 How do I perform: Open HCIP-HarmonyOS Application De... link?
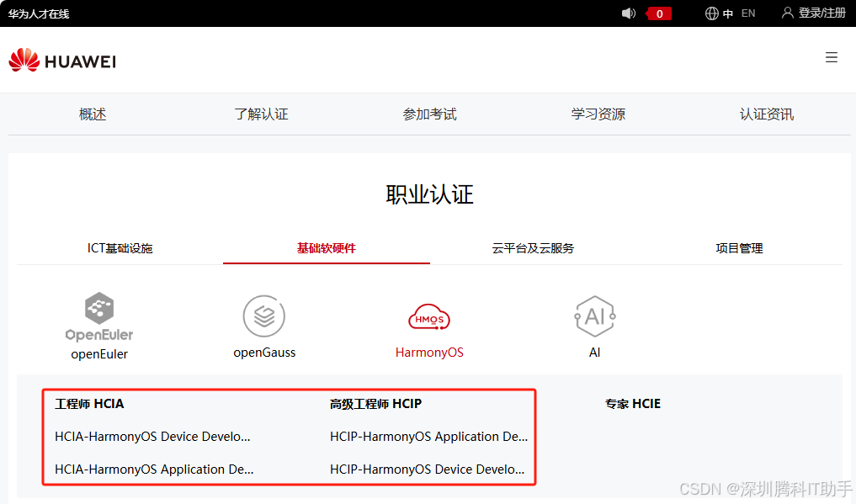(428, 437)
